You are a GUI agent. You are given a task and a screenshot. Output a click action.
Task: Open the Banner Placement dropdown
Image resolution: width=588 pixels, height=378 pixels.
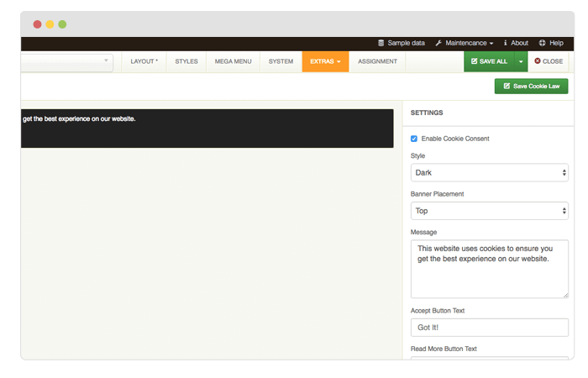[489, 211]
